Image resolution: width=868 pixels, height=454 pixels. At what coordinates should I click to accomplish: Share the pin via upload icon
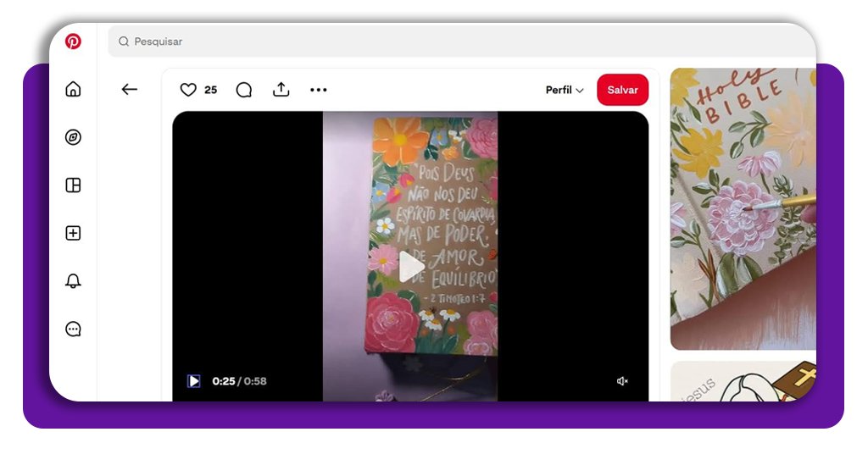[x=281, y=90]
